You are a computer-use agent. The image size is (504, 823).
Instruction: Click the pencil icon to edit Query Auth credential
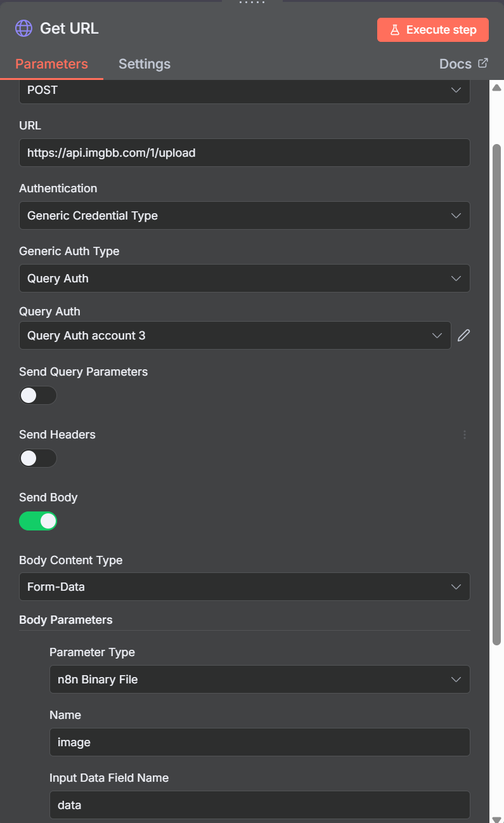click(464, 335)
